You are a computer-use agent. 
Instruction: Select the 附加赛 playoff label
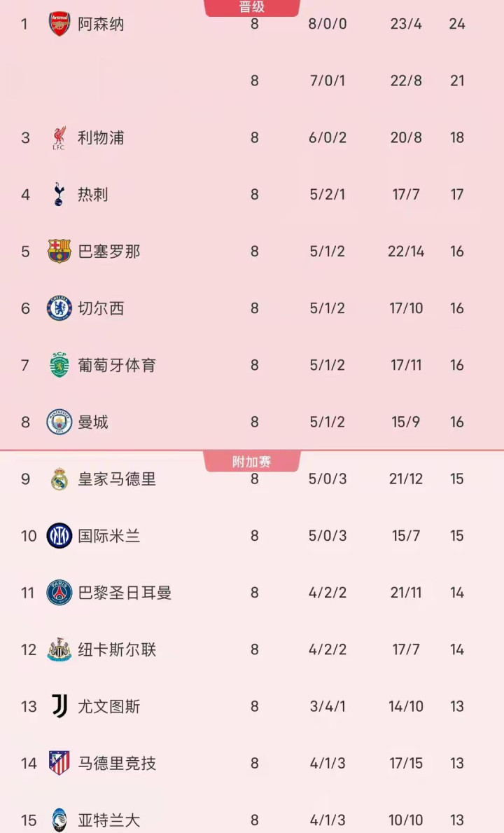pyautogui.click(x=252, y=462)
